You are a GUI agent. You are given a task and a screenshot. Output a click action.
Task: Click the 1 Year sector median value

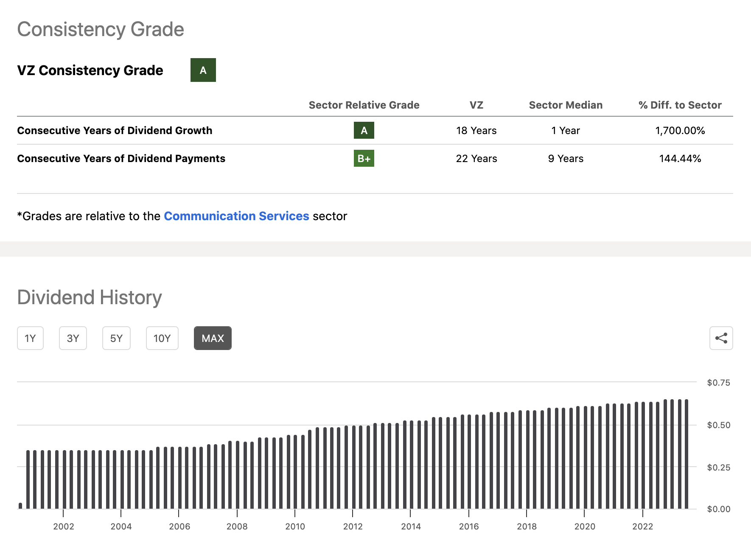pos(566,130)
